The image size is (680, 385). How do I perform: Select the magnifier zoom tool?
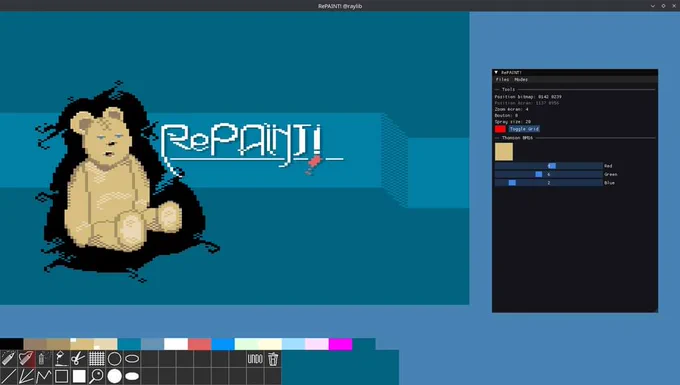coord(96,376)
